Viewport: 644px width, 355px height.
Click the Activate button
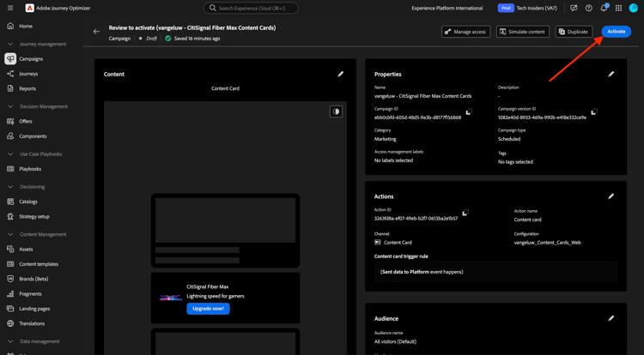(x=616, y=32)
